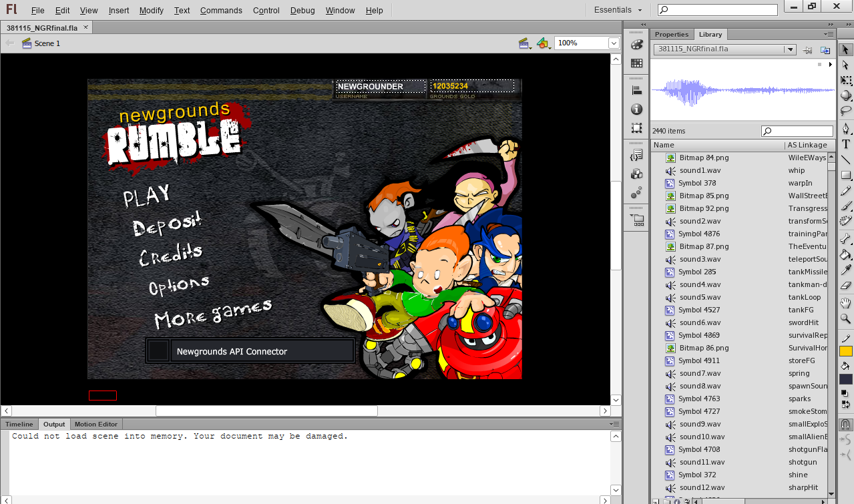Expand the library document dropdown
The height and width of the screenshot is (504, 854).
pos(791,49)
